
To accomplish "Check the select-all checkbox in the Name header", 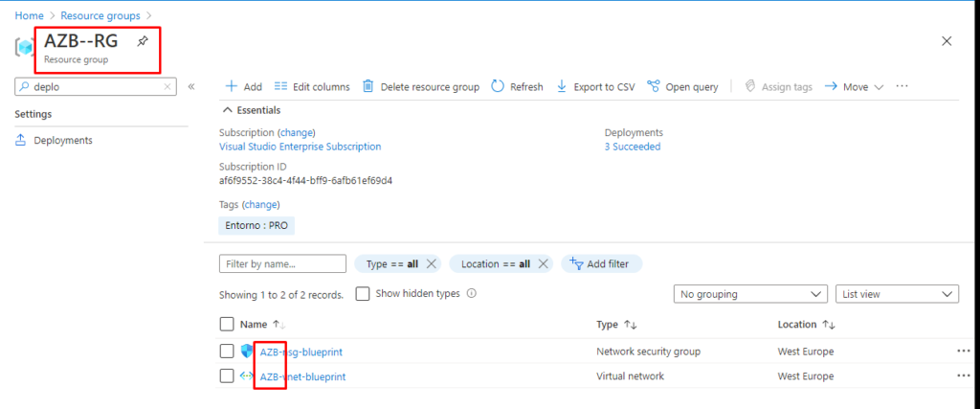I will point(227,324).
